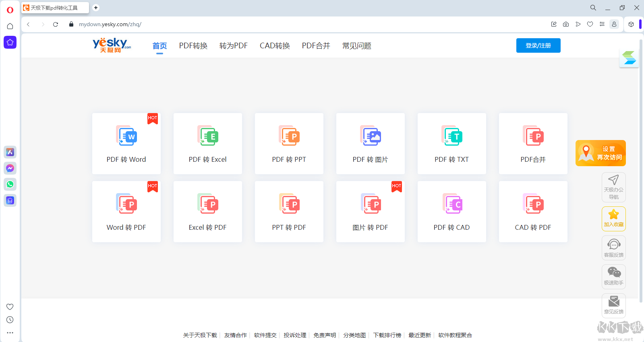Open the PDF 转 图片 tool

point(370,144)
